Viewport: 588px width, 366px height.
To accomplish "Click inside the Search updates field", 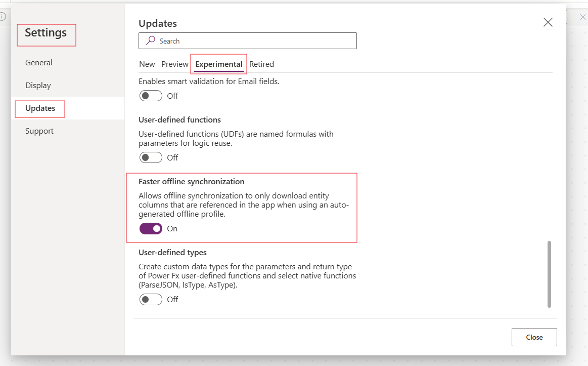I will pyautogui.click(x=248, y=40).
